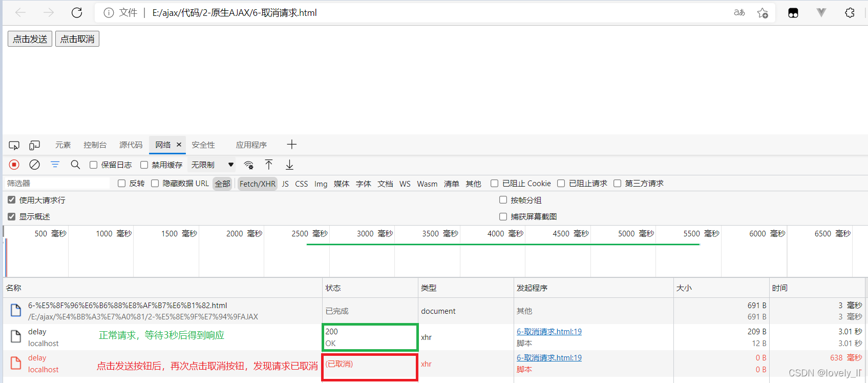Screen dimensions: 868x383
Task: Clear the network log
Action: pyautogui.click(x=34, y=165)
